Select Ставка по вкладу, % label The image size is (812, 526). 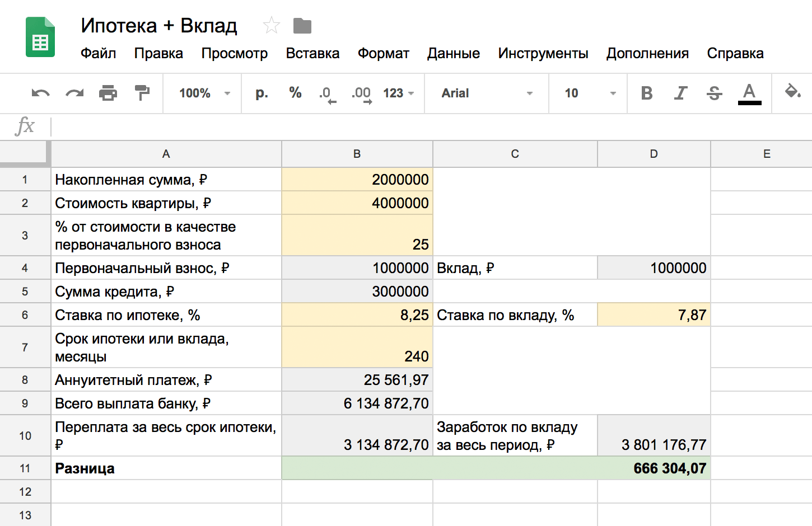point(515,315)
